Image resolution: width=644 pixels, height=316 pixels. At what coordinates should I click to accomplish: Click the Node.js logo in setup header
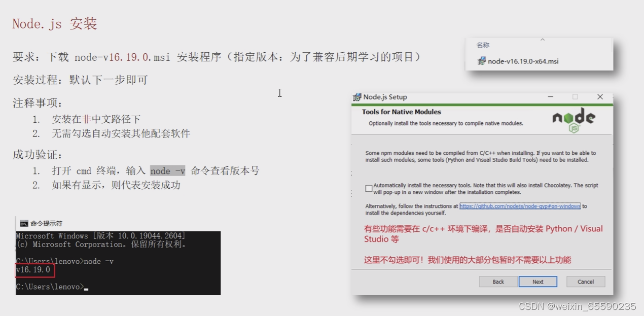click(574, 120)
